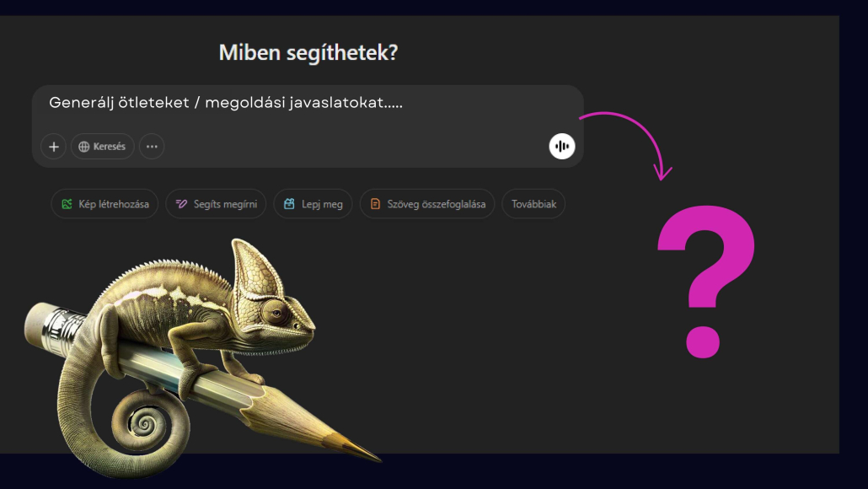Select the 'Szöveg összefoglalása' text label
Viewport: 868px width, 489px height.
pyautogui.click(x=436, y=204)
